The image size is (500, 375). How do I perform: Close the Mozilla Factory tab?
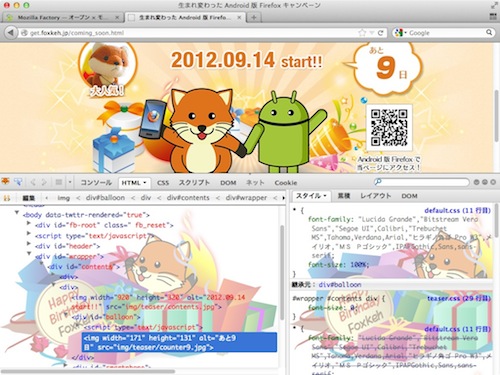(x=117, y=17)
